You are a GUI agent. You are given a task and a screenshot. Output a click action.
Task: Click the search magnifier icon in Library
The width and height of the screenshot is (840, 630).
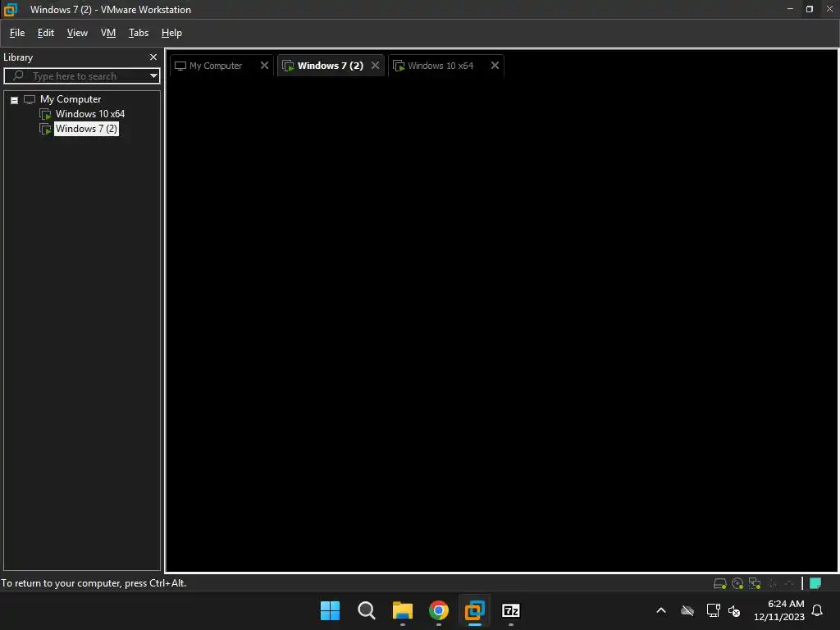tap(18, 75)
